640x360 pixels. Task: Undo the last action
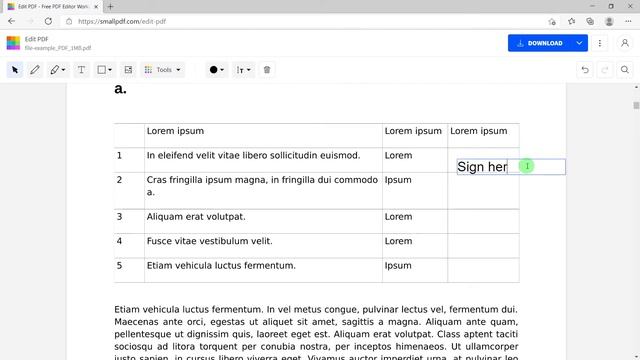tap(585, 70)
